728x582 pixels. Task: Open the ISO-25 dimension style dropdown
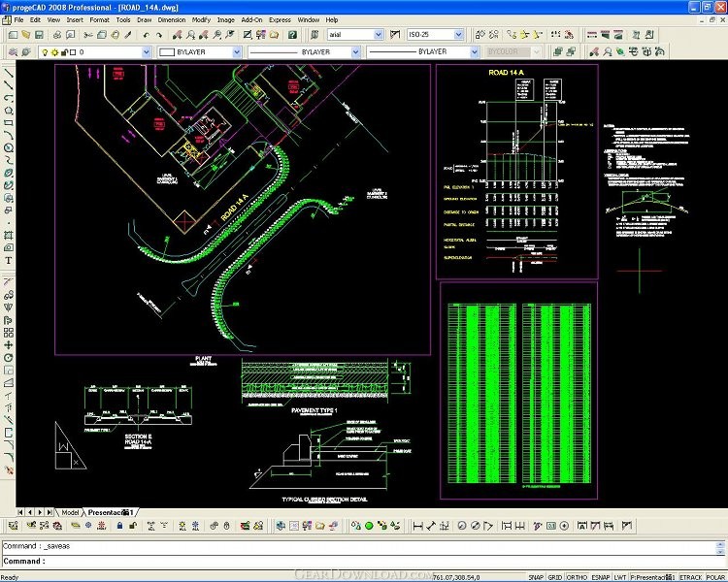click(459, 35)
